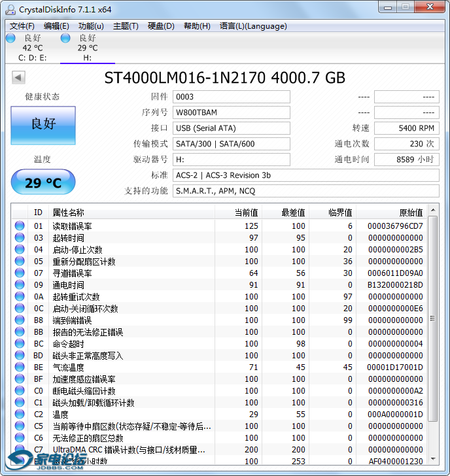Click the disk title ST4000LM016-1N2170 4000.7 GB
The width and height of the screenshot is (450, 476).
pyautogui.click(x=225, y=78)
